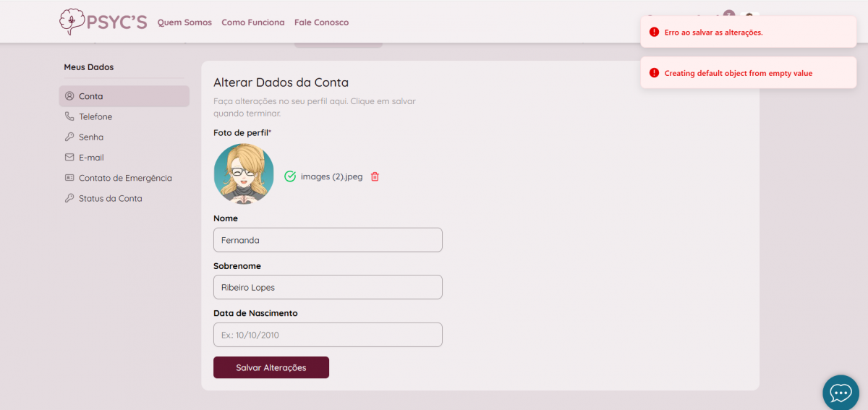The width and height of the screenshot is (868, 410).
Task: Click the Telefone phone icon
Action: 69,116
